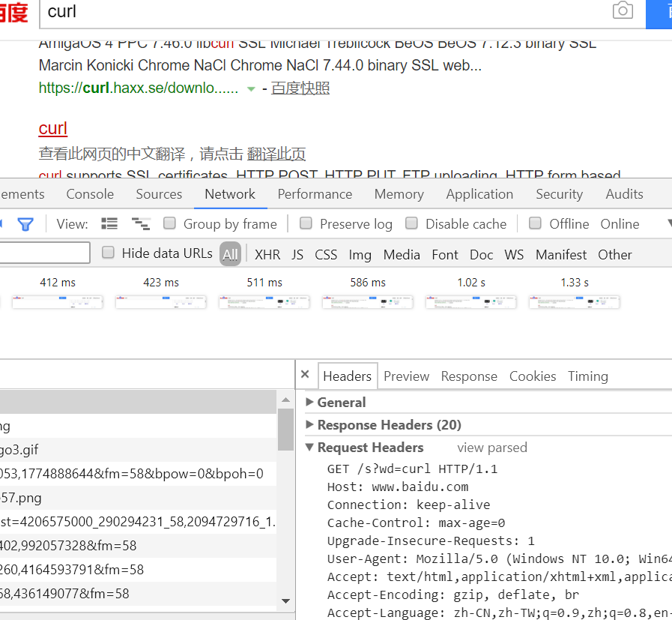Screen dimensions: 672x620
Task: Switch to the Sources tab
Action: pyautogui.click(x=159, y=194)
